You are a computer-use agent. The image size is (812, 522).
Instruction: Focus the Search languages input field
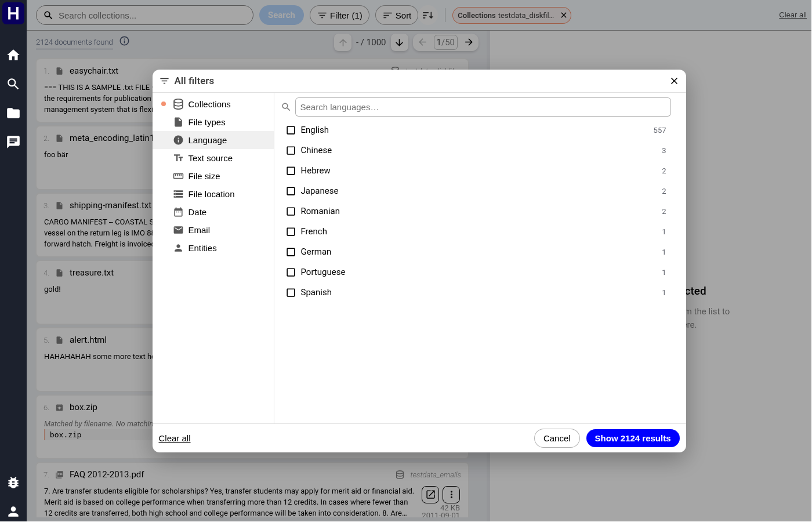(483, 107)
